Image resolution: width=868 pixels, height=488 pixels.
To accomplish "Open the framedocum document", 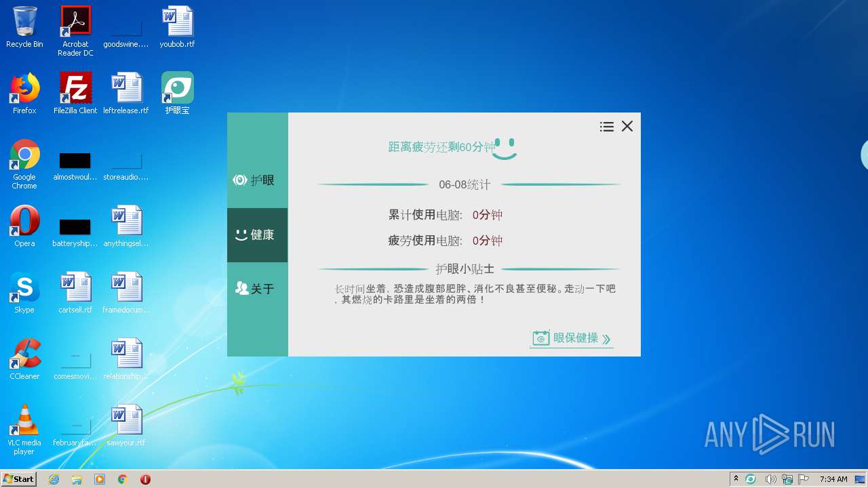I will pyautogui.click(x=126, y=293).
